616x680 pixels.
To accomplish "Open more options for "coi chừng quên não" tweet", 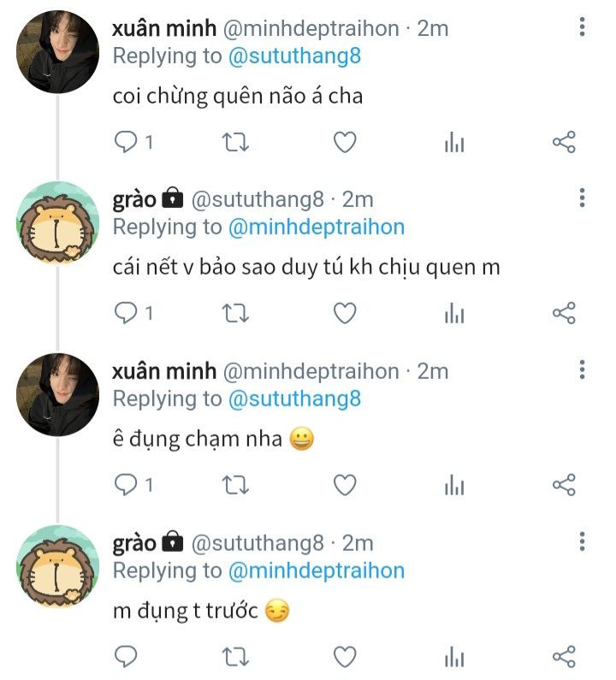I will point(582,28).
